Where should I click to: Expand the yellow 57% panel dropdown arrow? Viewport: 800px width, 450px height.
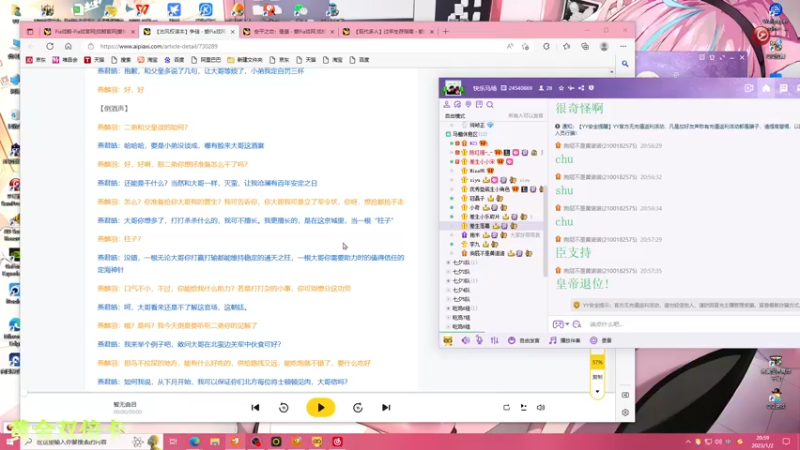click(x=597, y=392)
